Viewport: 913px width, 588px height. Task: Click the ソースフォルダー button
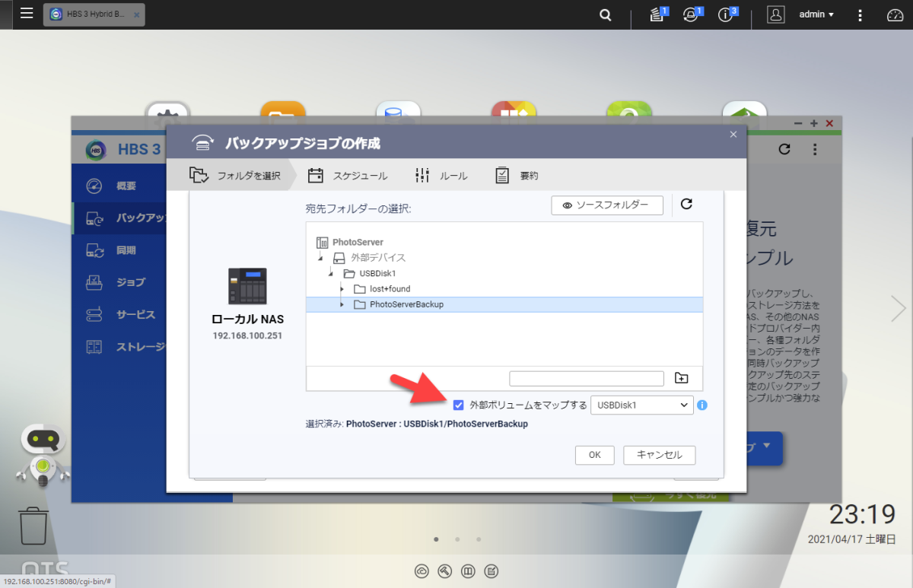coord(607,205)
